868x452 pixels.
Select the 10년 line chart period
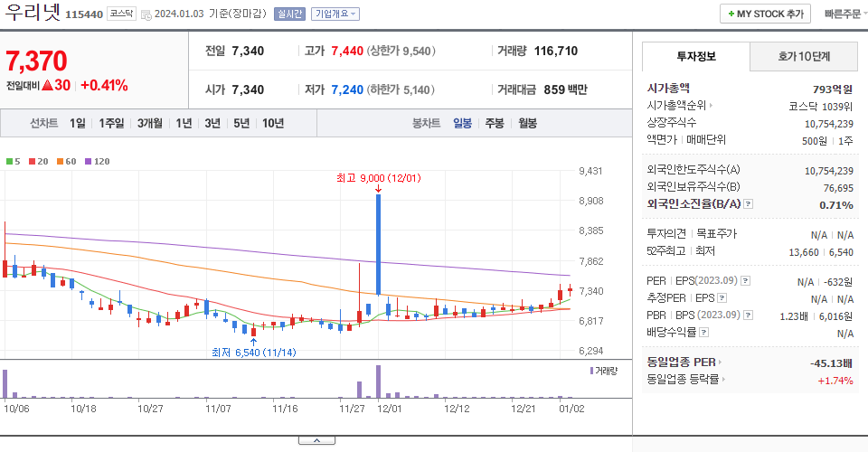click(x=273, y=123)
